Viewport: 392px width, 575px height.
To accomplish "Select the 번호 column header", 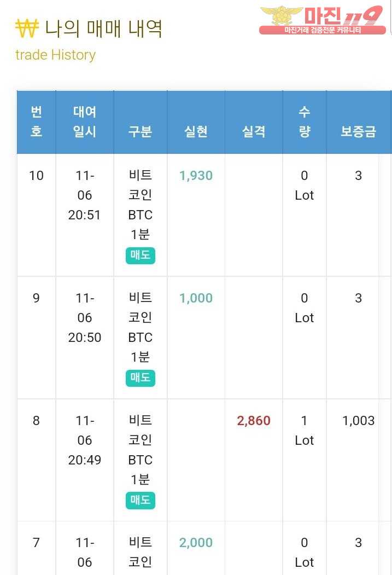I will [x=36, y=122].
